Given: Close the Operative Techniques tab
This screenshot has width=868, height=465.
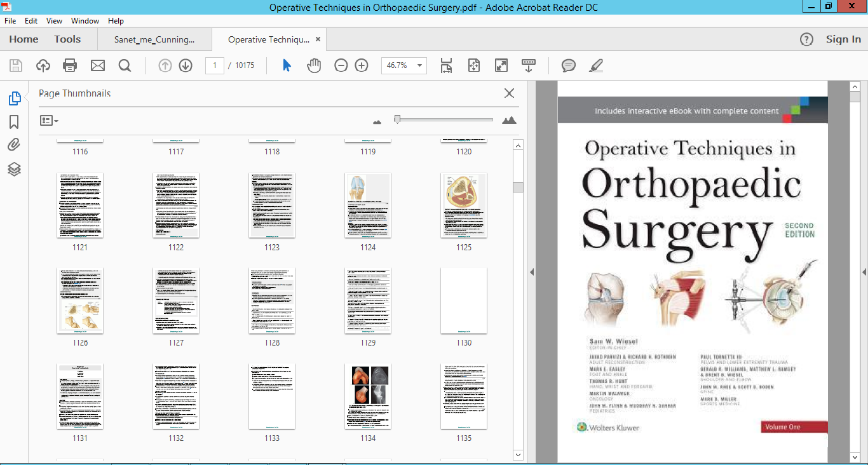Looking at the screenshot, I should pyautogui.click(x=318, y=39).
